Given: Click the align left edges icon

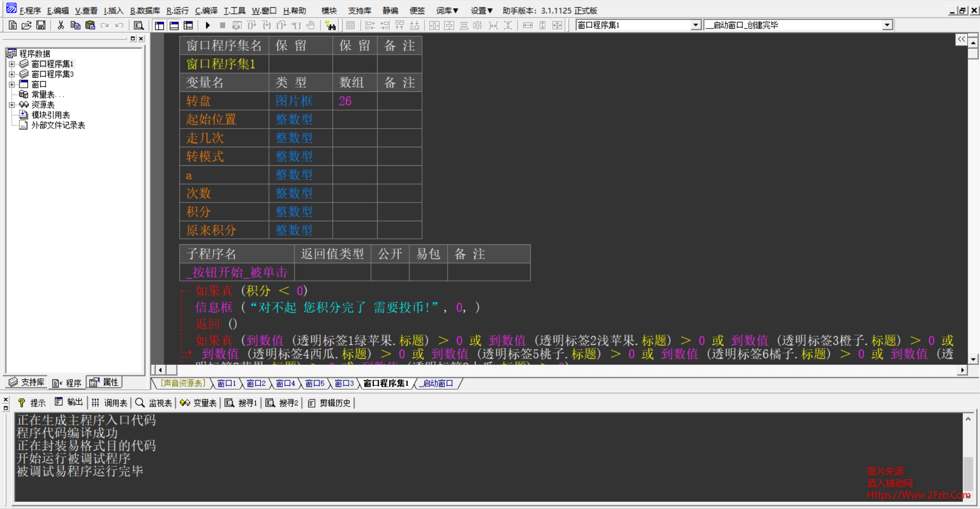Looking at the screenshot, I should [x=370, y=25].
